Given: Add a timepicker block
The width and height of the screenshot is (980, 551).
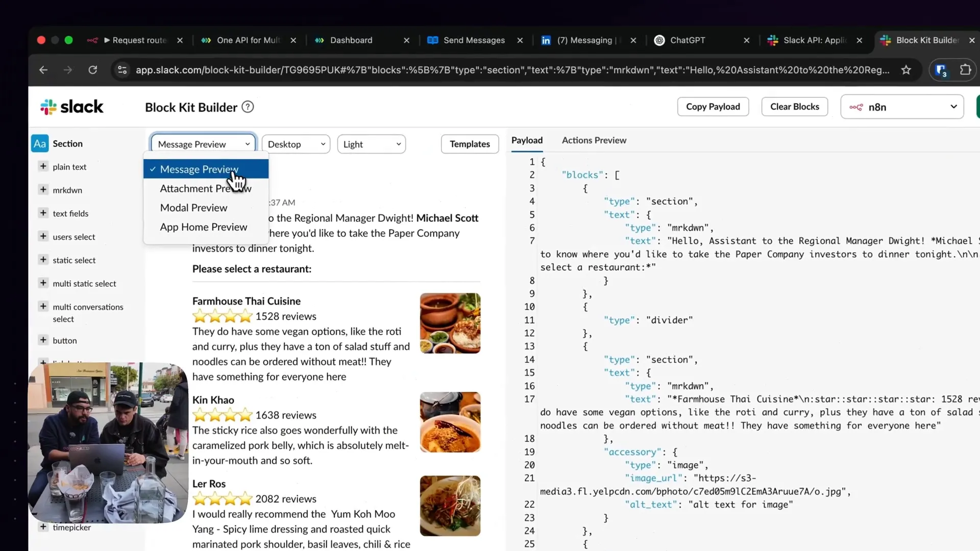Looking at the screenshot, I should pyautogui.click(x=43, y=527).
